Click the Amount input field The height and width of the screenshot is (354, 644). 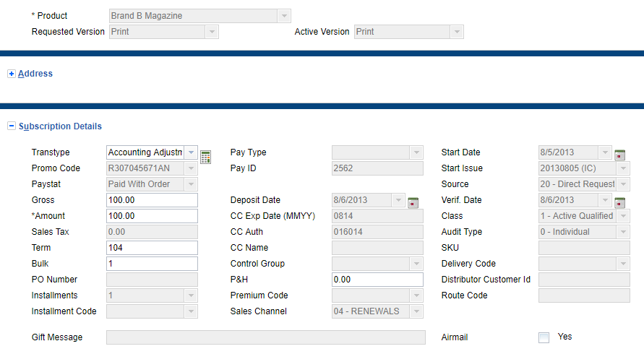[x=152, y=216]
